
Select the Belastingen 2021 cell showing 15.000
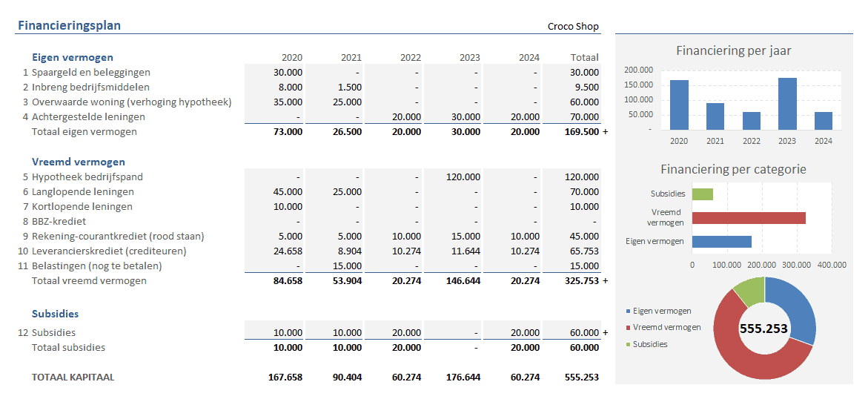[x=334, y=266]
